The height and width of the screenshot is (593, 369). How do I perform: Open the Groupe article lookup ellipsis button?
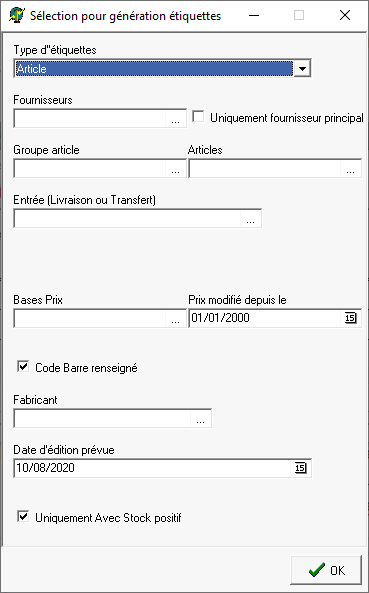175,169
